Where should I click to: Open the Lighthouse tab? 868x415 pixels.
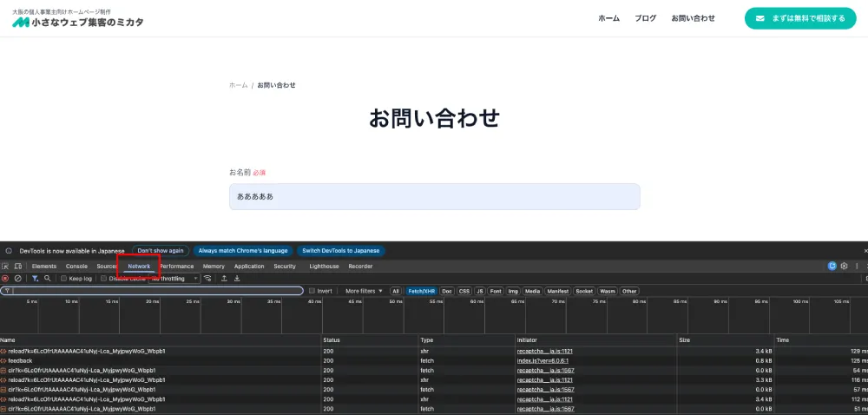[x=324, y=267]
